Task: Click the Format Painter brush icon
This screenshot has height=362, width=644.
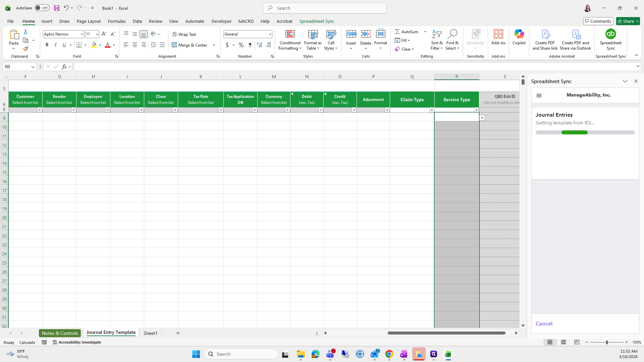Action: coord(25,49)
